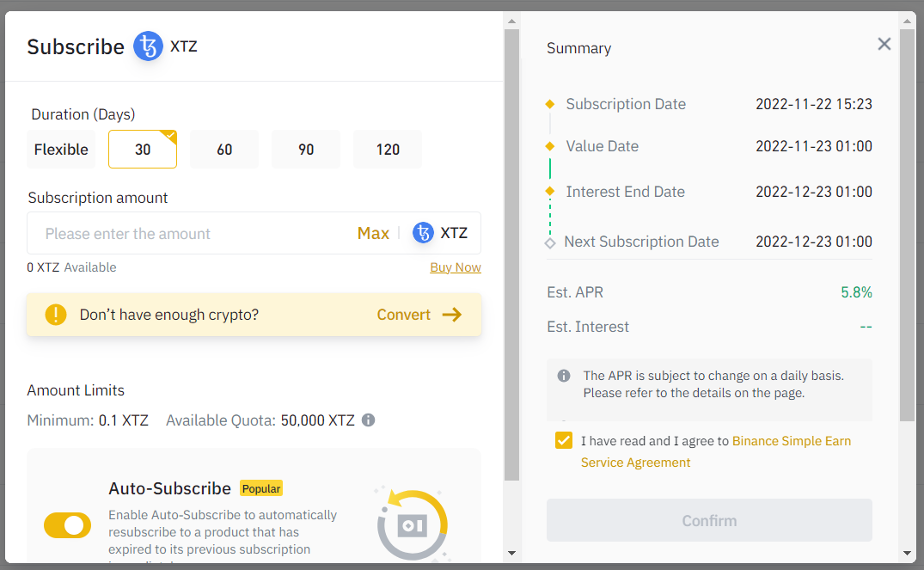
Task: Click the warning exclamation icon in the Convert banner
Action: pos(55,315)
